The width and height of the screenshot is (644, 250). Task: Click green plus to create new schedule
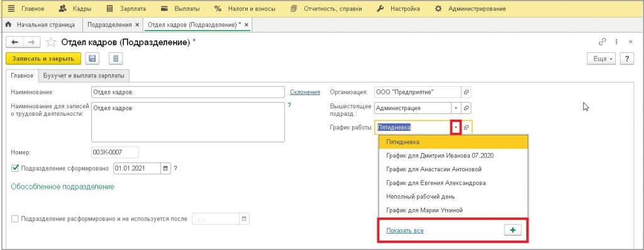click(x=513, y=230)
